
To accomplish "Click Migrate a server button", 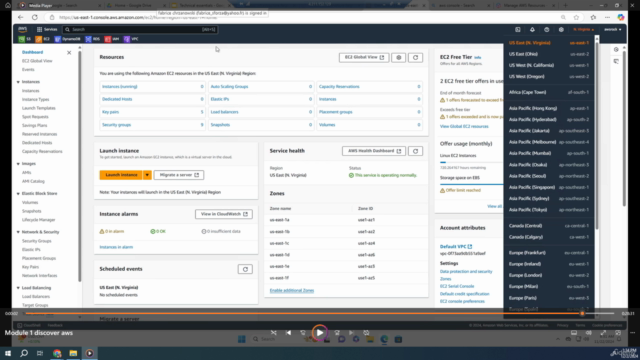I will pyautogui.click(x=179, y=175).
